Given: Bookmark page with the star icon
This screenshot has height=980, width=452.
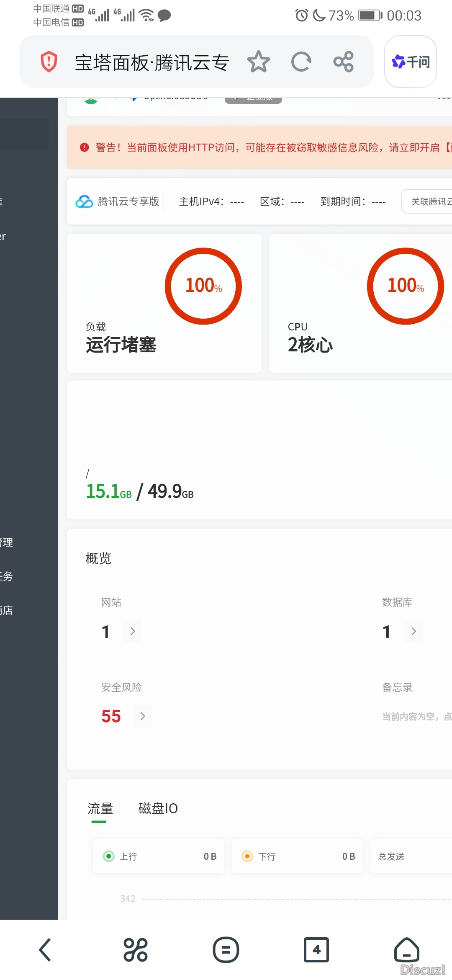Looking at the screenshot, I should click(259, 62).
